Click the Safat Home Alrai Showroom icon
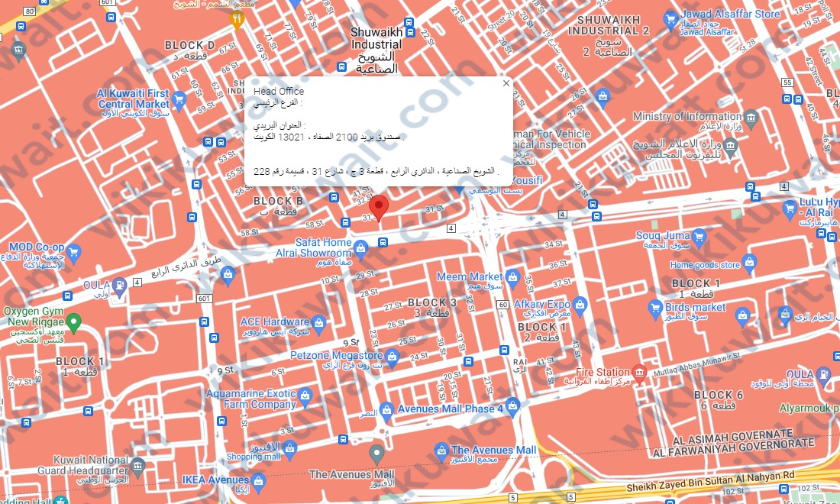 (x=360, y=249)
